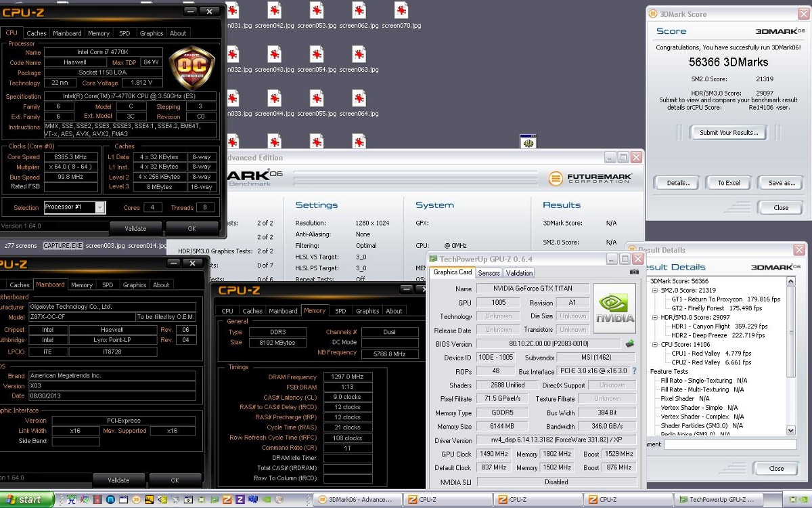Collapse the CPU Score tree node
The image size is (812, 508).
655,344
